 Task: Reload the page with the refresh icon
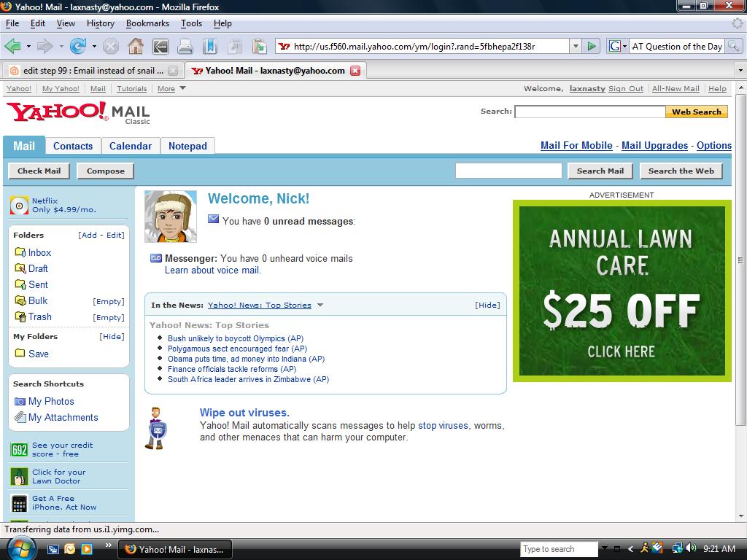(78, 46)
